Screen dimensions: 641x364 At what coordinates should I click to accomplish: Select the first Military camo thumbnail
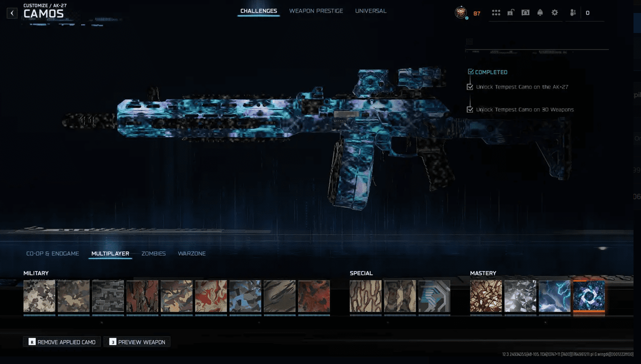tap(39, 296)
